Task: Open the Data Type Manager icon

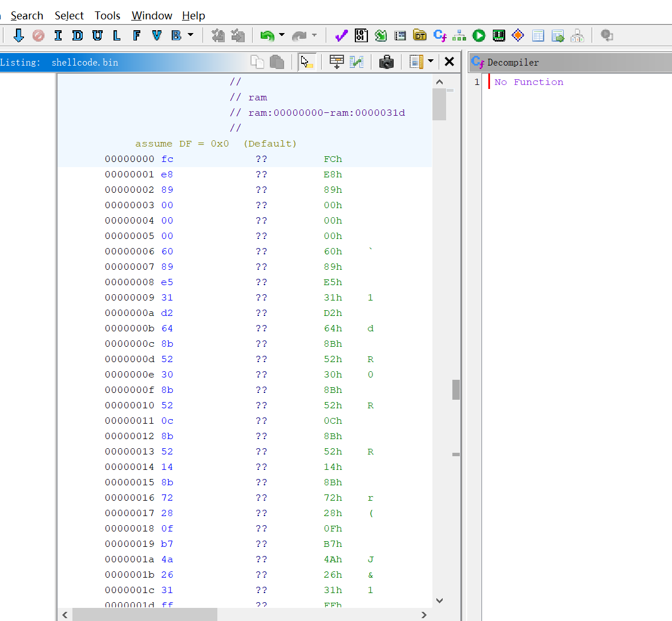Action: point(420,36)
